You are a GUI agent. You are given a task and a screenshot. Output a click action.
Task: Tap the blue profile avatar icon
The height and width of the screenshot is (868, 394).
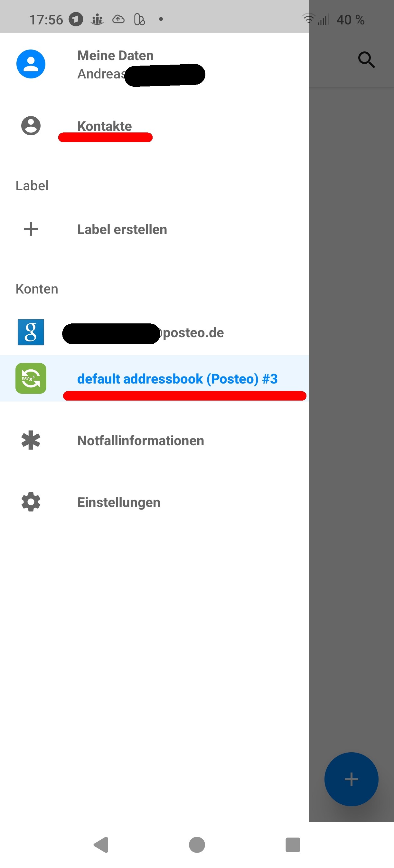(31, 64)
